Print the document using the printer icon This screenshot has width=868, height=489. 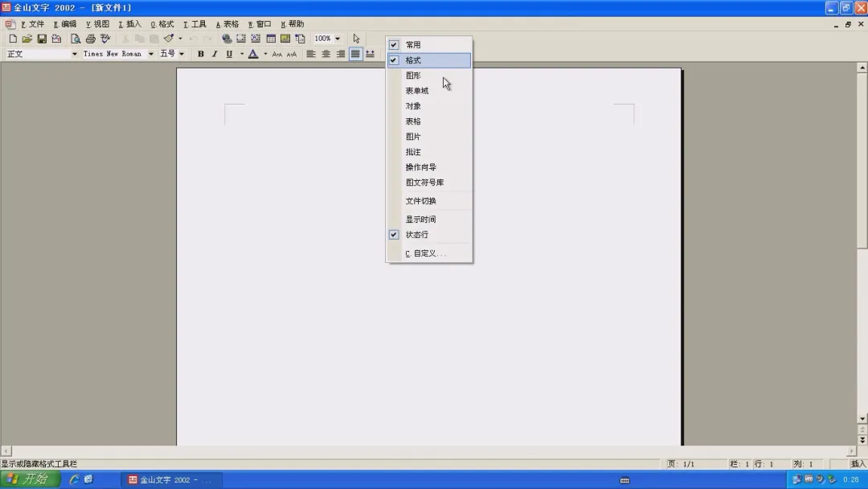coord(90,39)
